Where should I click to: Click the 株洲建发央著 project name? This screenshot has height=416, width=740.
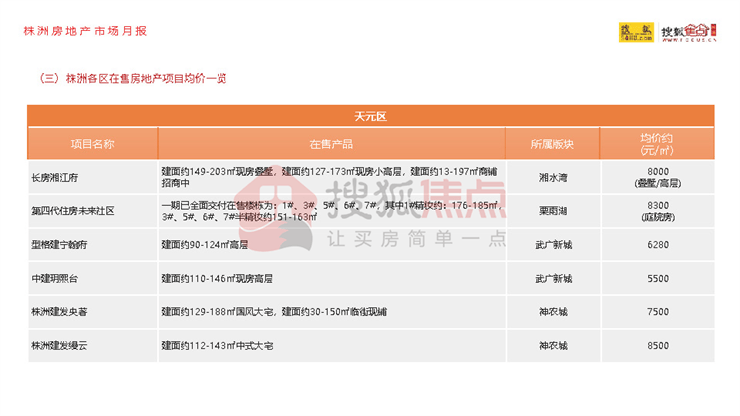61,312
